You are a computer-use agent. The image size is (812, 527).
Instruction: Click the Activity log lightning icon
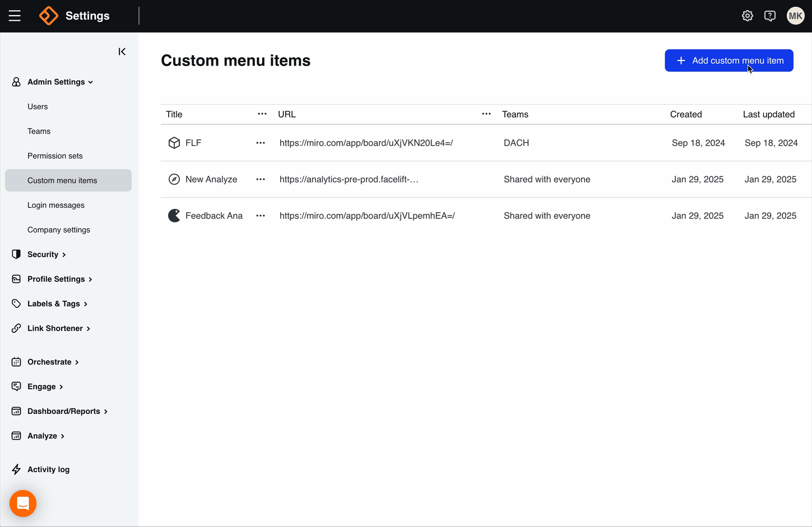(x=16, y=469)
